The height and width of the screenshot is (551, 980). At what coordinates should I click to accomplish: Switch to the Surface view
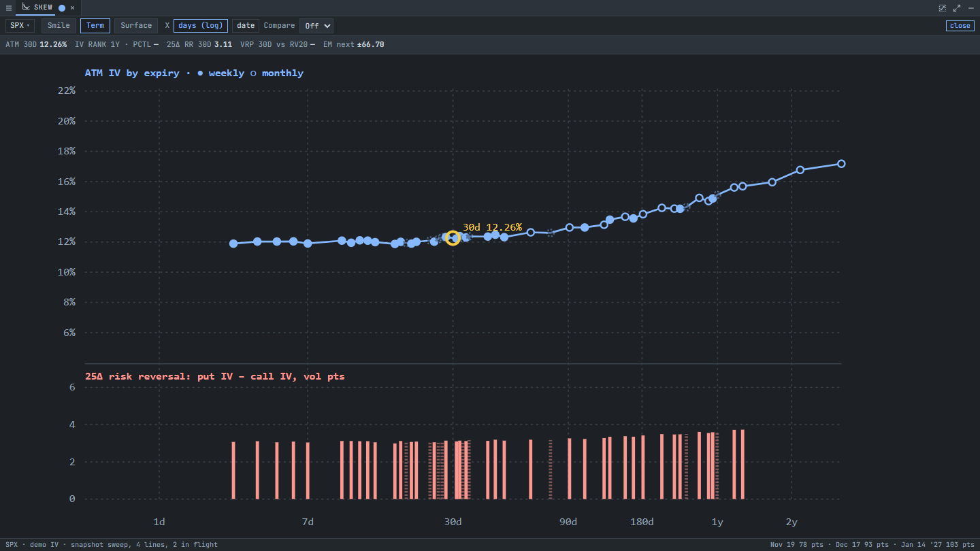click(136, 26)
